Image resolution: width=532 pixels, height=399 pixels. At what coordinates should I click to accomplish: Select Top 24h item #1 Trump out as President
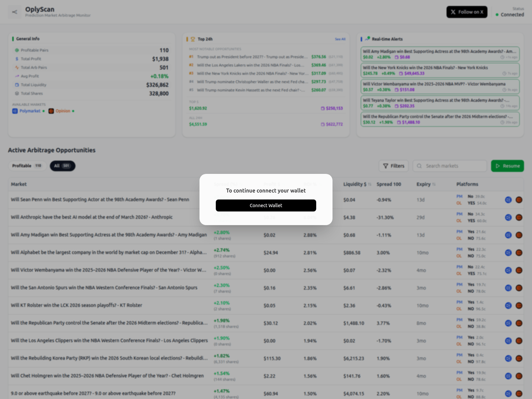tap(266, 57)
